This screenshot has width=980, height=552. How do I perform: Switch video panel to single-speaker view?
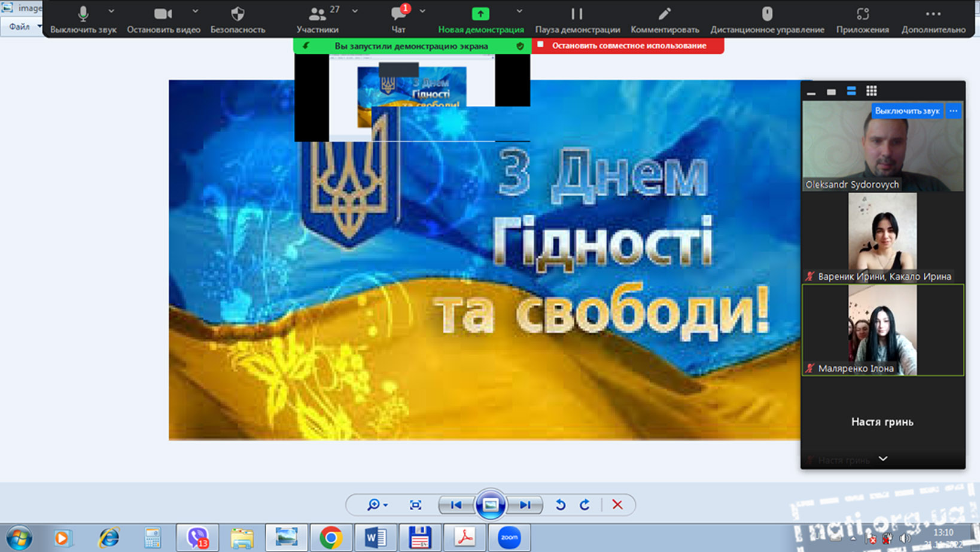point(831,92)
